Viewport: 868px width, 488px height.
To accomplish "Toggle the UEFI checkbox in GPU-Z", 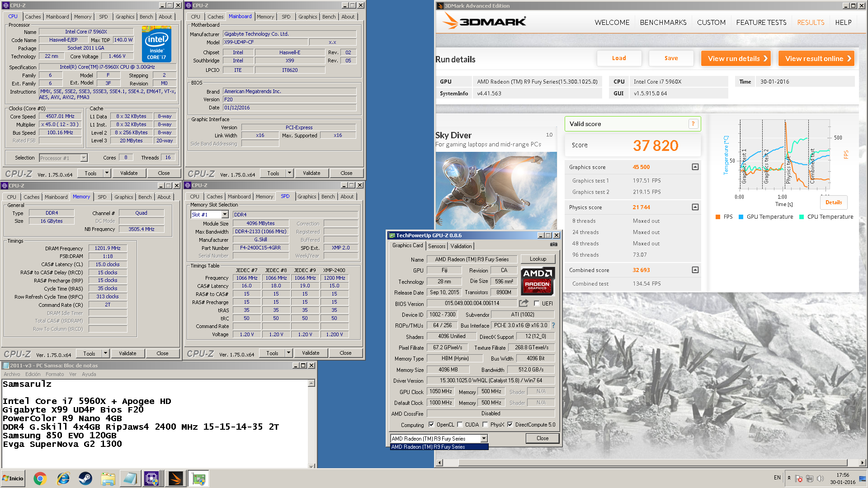I will 537,304.
